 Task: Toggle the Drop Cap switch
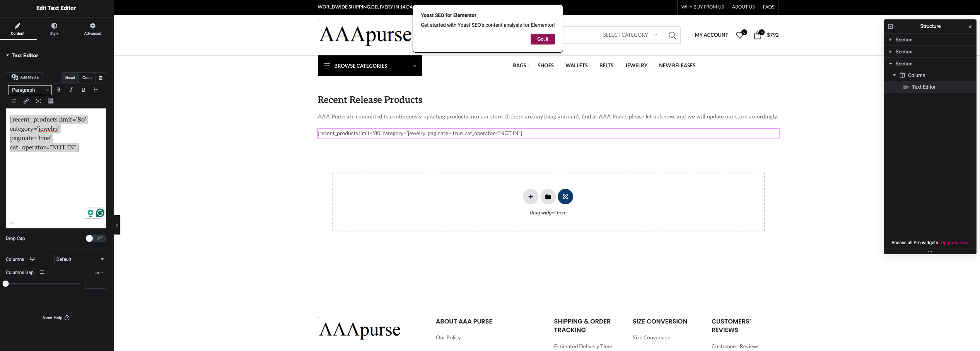click(x=96, y=238)
